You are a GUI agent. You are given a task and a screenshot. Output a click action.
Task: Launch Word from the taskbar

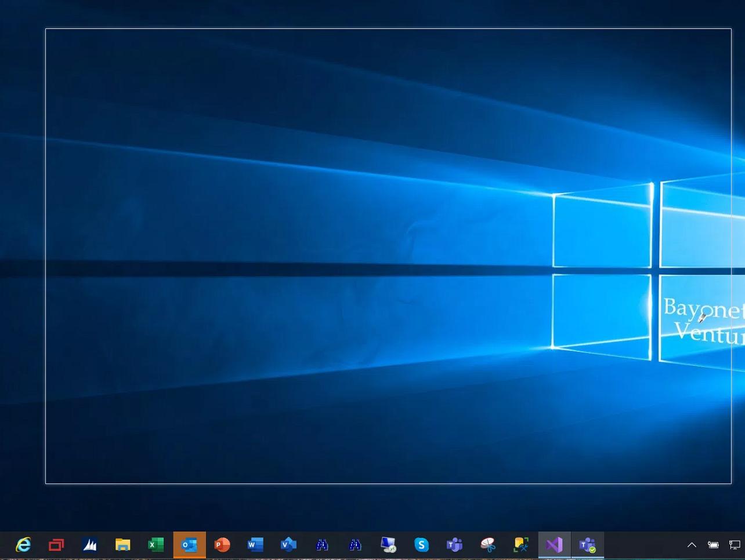255,545
